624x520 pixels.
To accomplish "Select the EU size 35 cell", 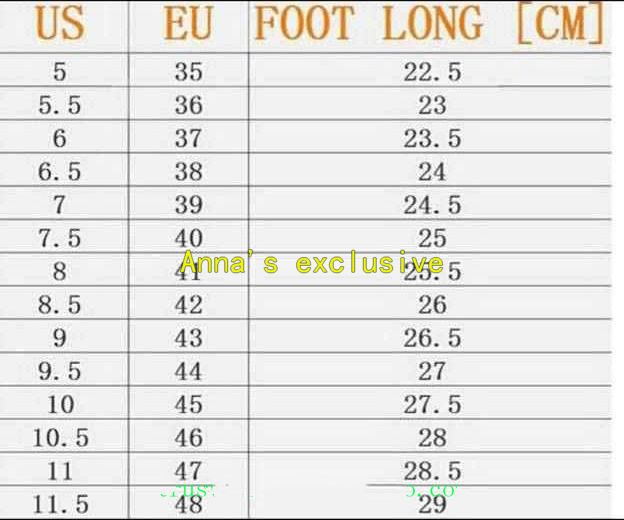I will pyautogui.click(x=188, y=72).
